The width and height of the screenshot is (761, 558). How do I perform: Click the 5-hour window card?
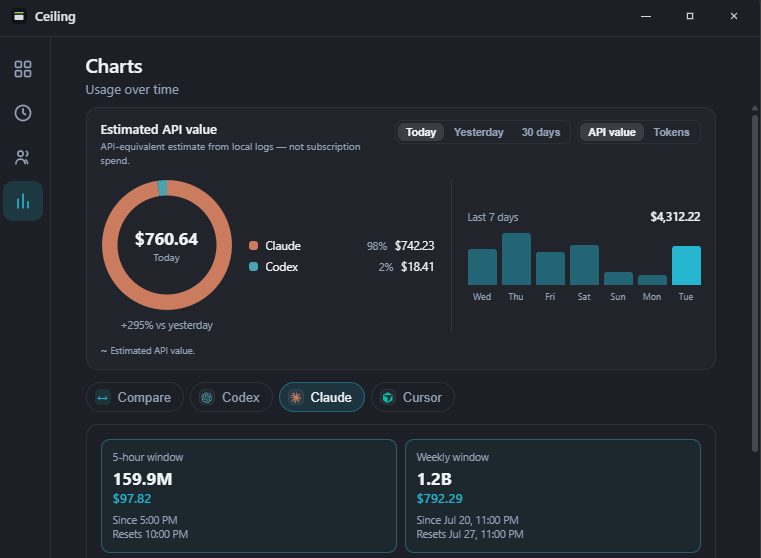pos(248,496)
